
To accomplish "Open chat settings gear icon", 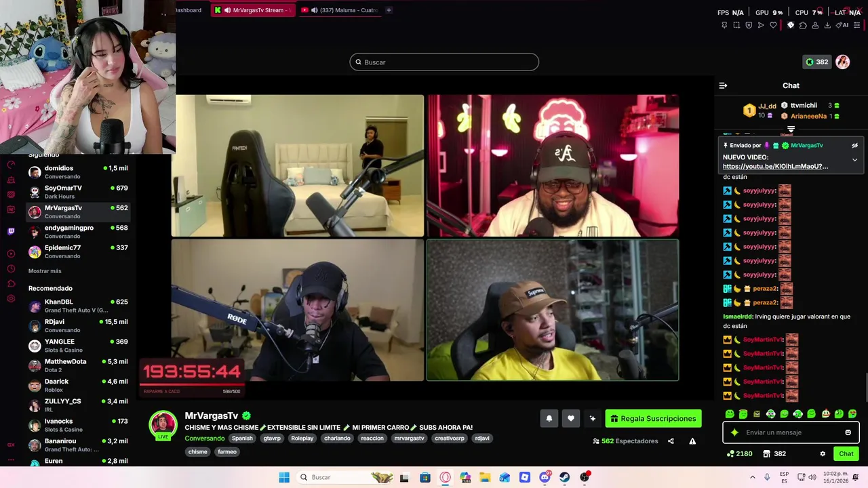I will 823,453.
